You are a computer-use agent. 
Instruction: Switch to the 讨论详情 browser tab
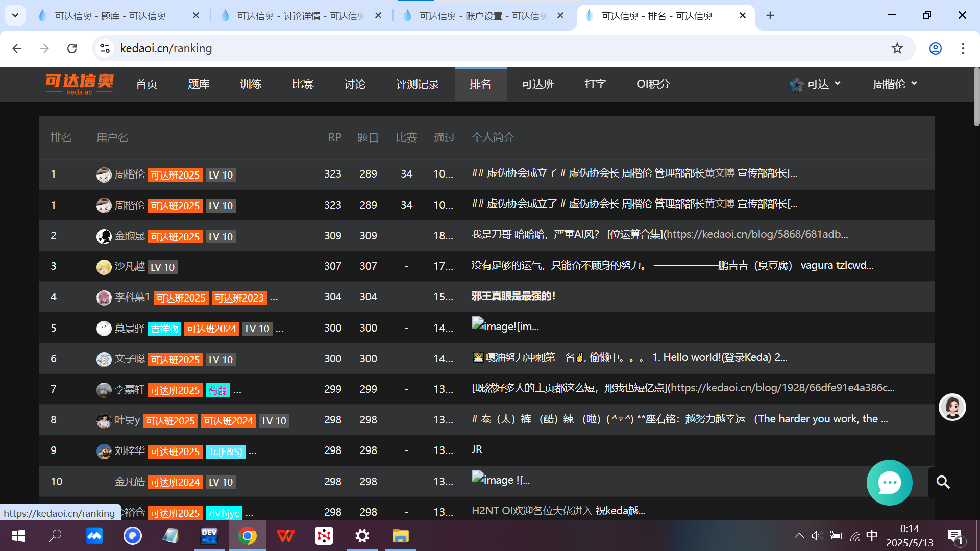[x=301, y=16]
